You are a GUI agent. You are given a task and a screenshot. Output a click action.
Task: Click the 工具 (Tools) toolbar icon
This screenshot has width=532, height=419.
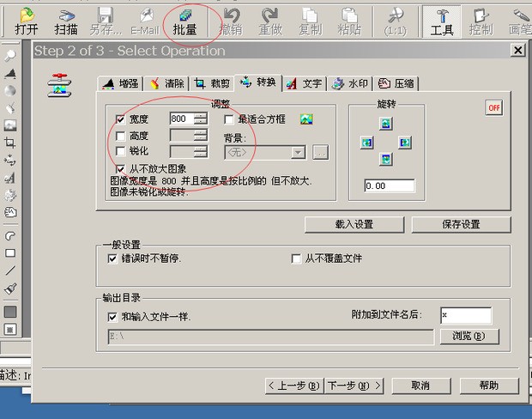tap(442, 21)
